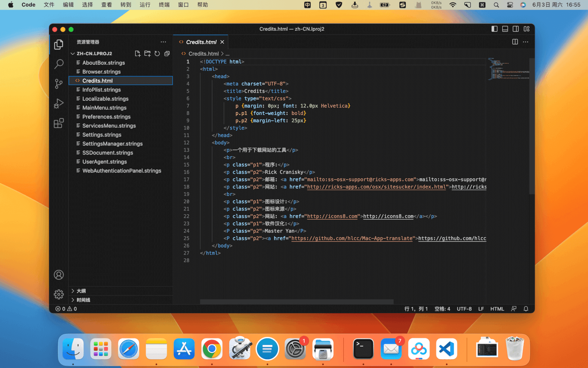Viewport: 588px width, 368px height.
Task: Collapse the ZH-CN.LPROJ2 folder
Action: (x=73, y=53)
